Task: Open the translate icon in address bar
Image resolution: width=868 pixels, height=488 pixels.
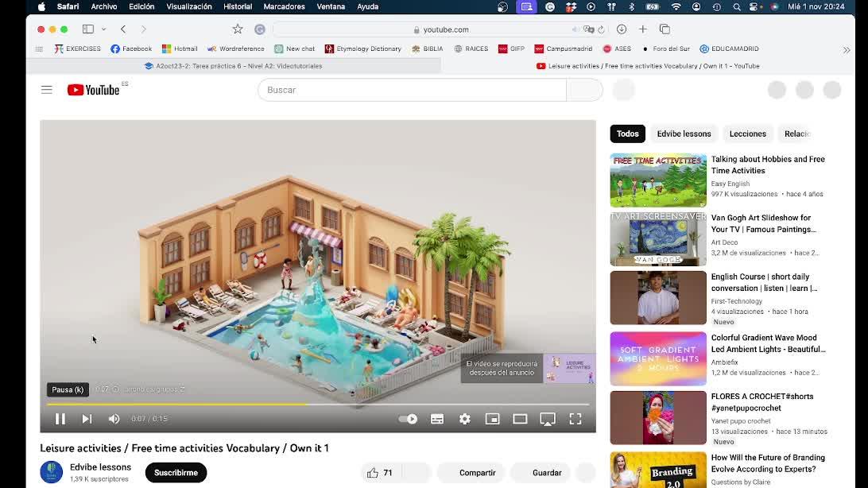Action: coord(588,29)
